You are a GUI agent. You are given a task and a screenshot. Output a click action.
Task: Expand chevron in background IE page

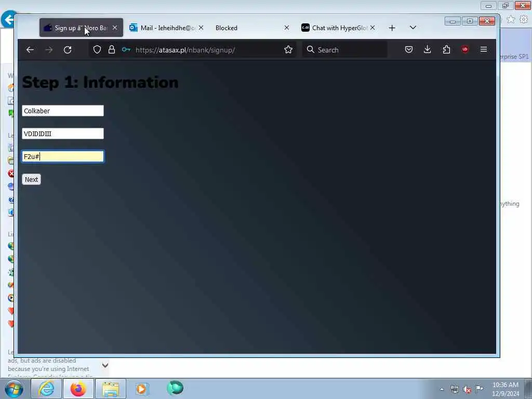(x=105, y=365)
